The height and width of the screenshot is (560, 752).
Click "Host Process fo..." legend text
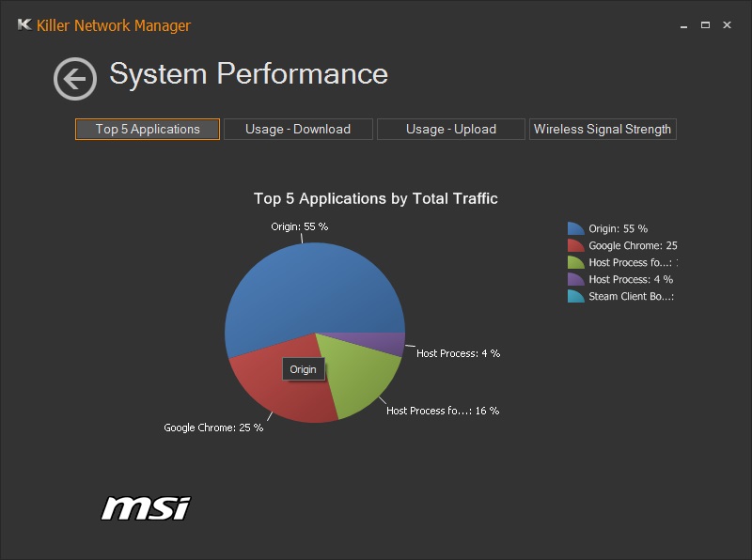click(633, 262)
